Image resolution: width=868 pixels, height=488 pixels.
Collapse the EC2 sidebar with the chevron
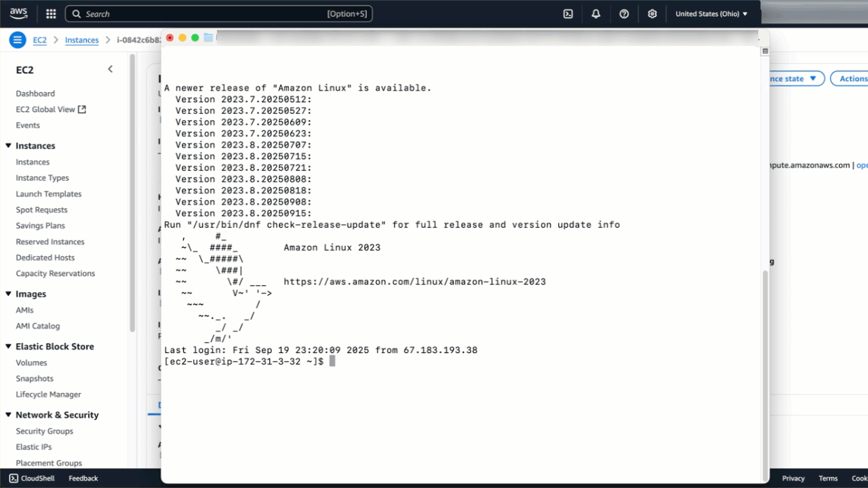pyautogui.click(x=111, y=69)
